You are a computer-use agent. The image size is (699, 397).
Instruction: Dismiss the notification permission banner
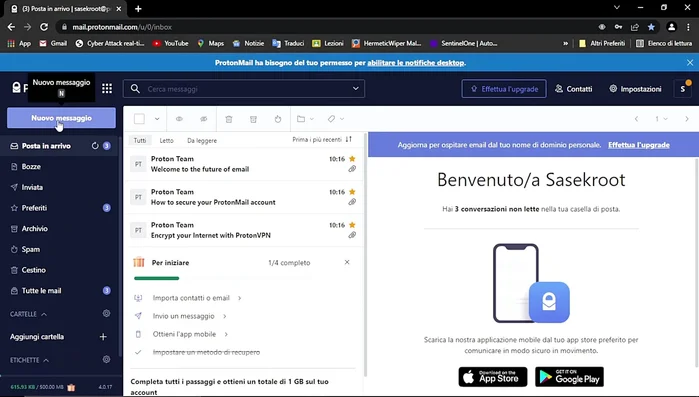(690, 63)
